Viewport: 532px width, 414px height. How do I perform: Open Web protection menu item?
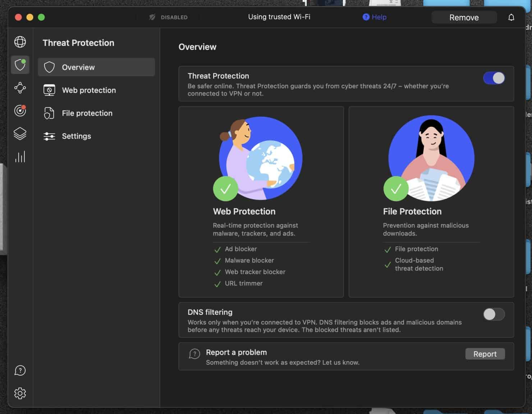click(x=96, y=90)
